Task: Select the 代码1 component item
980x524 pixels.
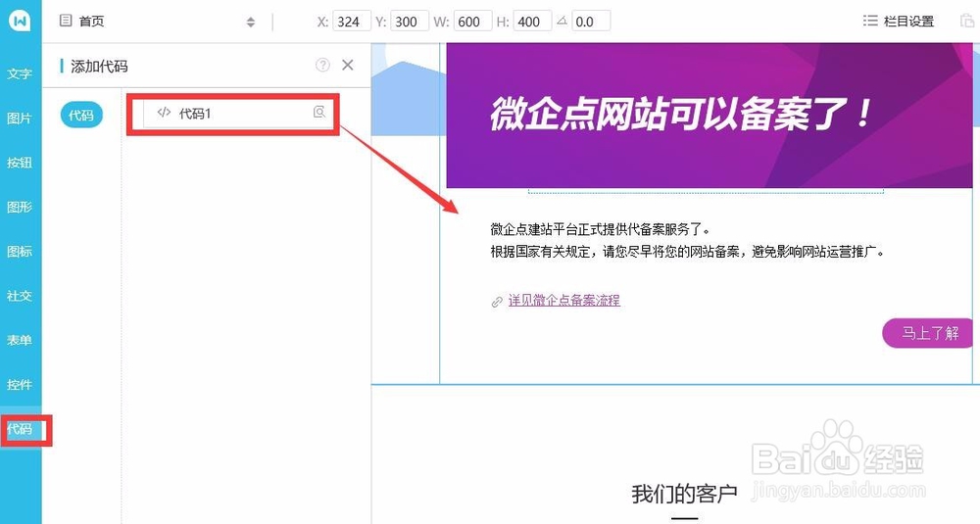Action: [x=238, y=113]
